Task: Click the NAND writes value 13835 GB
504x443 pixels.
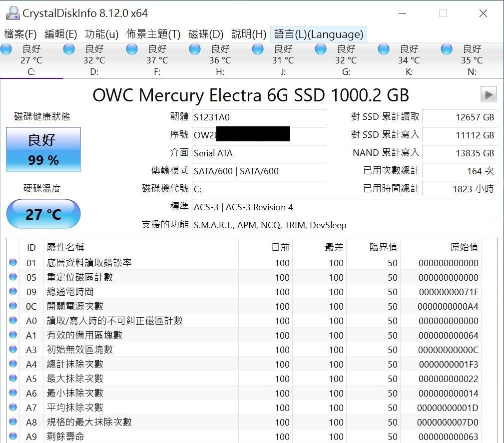Action: click(460, 153)
